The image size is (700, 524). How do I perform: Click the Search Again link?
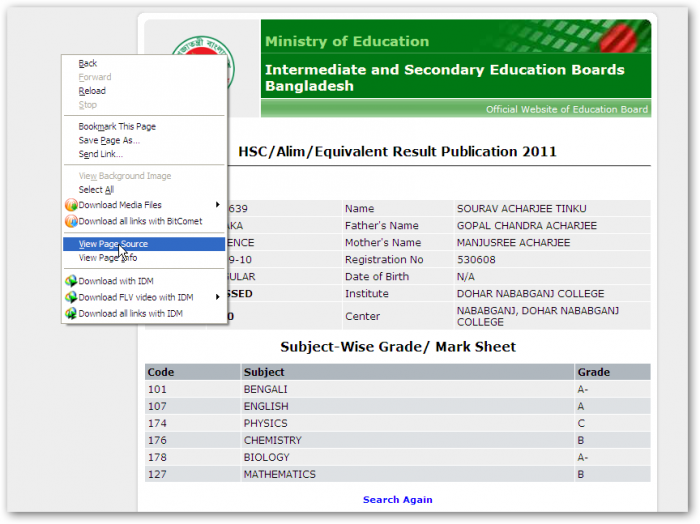pyautogui.click(x=397, y=500)
